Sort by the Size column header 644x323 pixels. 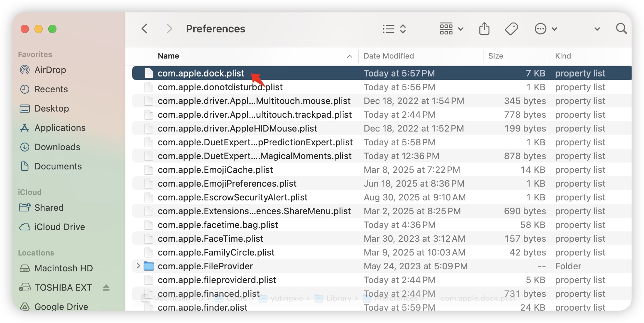click(496, 56)
